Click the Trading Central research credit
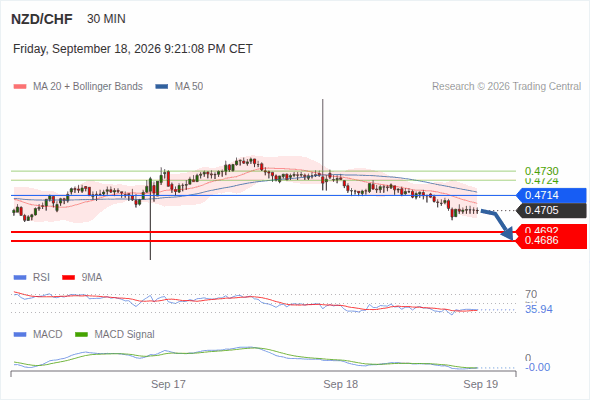 click(506, 87)
